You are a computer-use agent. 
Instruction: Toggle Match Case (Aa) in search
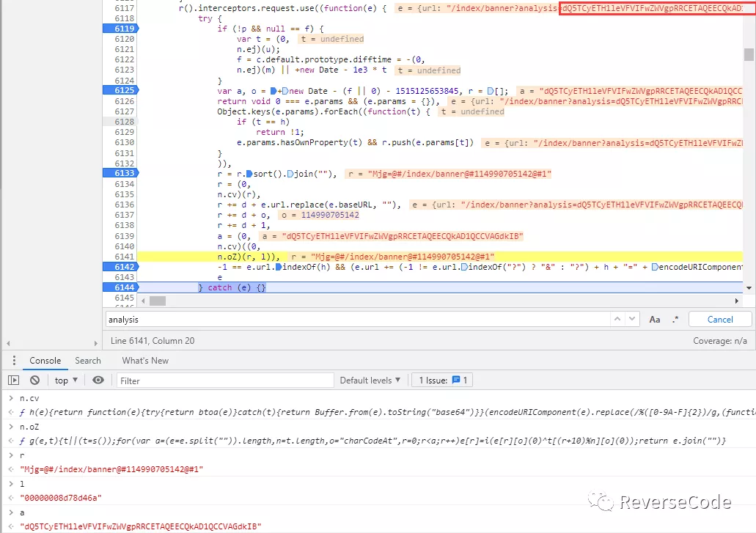click(655, 320)
